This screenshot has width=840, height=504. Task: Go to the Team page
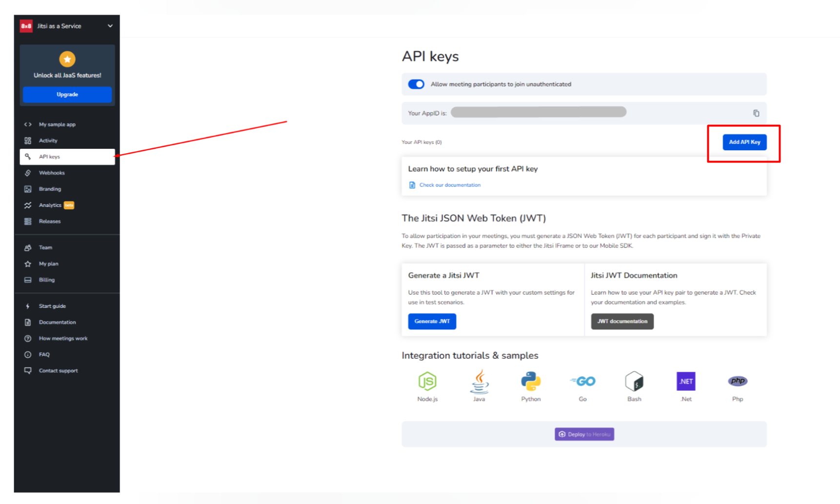coord(67,248)
